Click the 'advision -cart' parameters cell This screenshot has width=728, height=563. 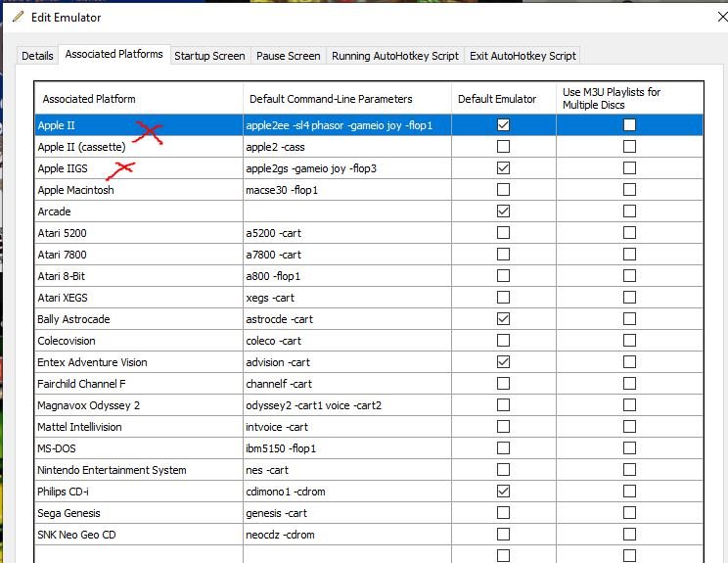(x=346, y=362)
